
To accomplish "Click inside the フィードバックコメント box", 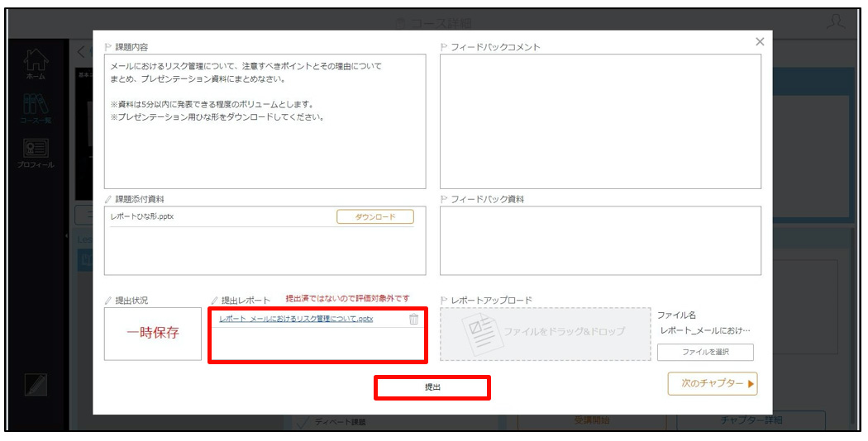I will coord(600,121).
